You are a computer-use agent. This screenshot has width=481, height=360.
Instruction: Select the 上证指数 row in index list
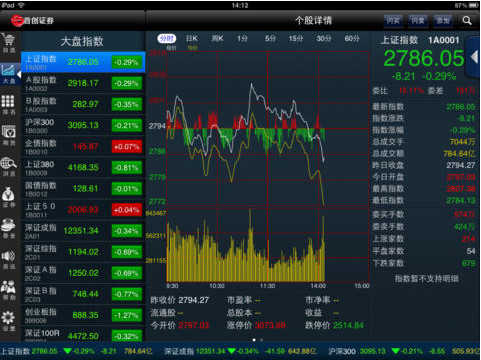(83, 62)
